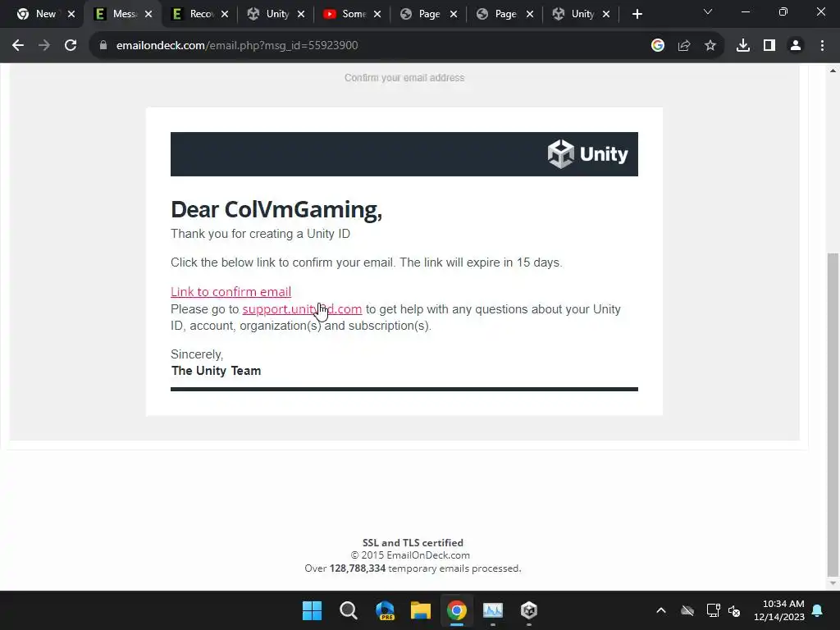Open the network status tray icon
840x630 pixels.
(x=713, y=610)
